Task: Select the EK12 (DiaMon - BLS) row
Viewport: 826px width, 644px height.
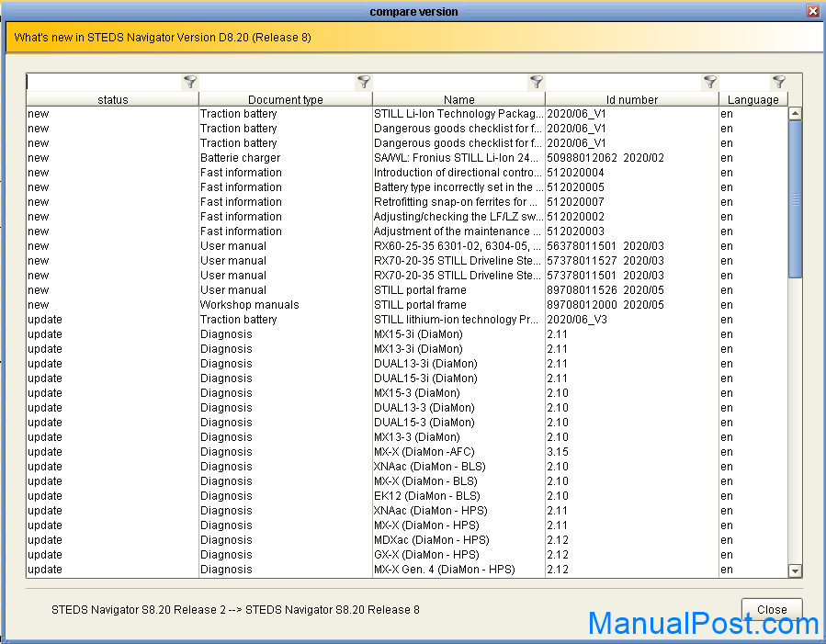Action: pos(407,497)
